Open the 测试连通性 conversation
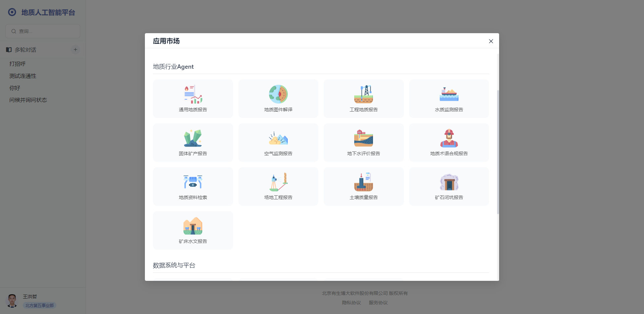 (23, 76)
